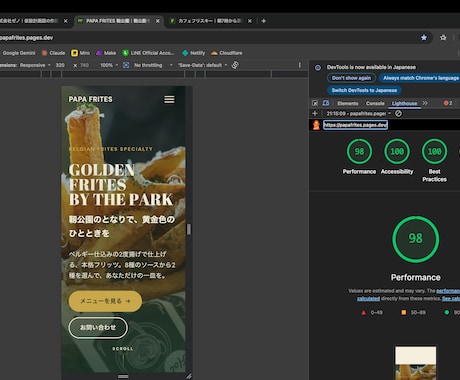
Task: Click the info icon in the language notice
Action: tap(318, 68)
